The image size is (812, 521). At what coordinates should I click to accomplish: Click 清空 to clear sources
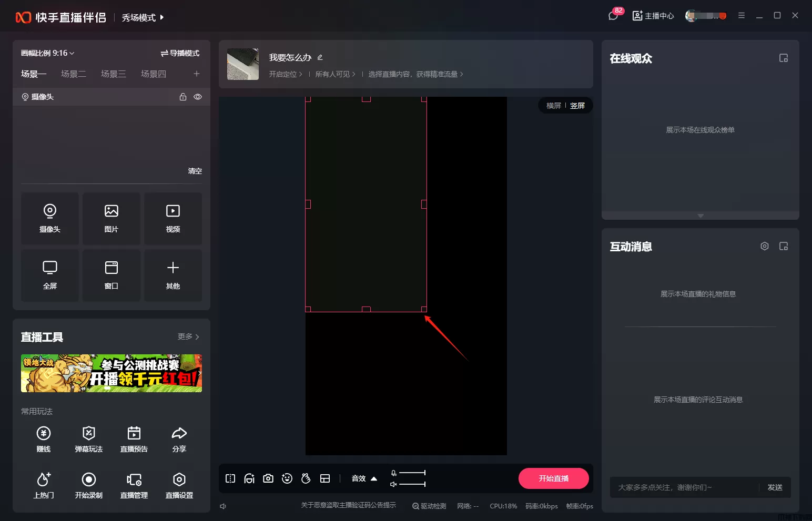(195, 171)
